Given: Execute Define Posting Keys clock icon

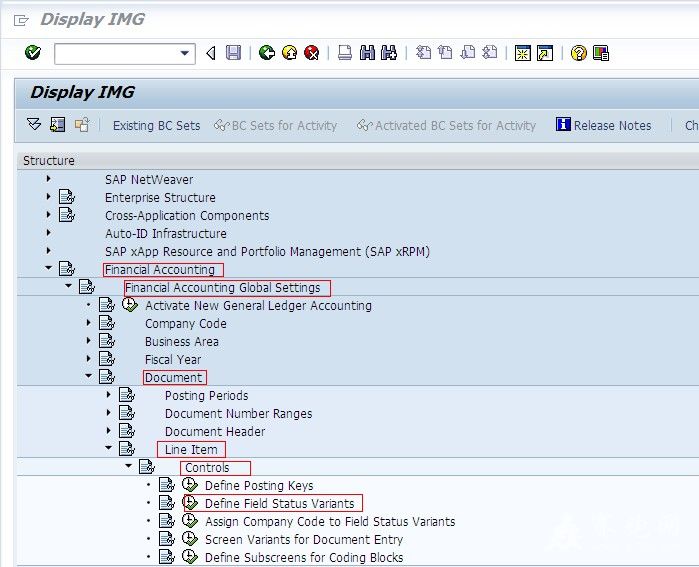Looking at the screenshot, I should click(x=190, y=484).
